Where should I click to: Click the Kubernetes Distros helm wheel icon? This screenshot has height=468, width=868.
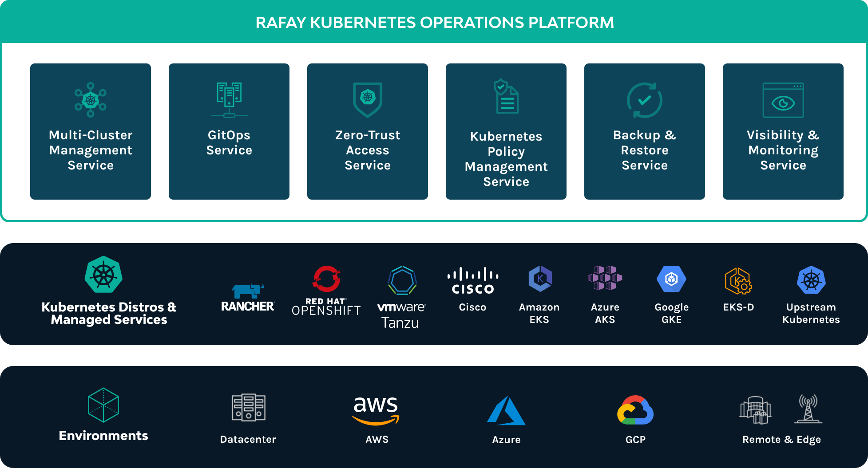pos(103,274)
